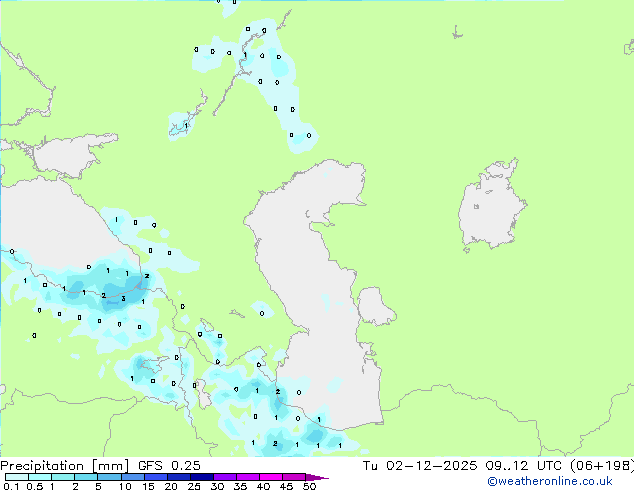Click legend label '30' under color bar
This screenshot has width=634, height=490.
pos(217,486)
